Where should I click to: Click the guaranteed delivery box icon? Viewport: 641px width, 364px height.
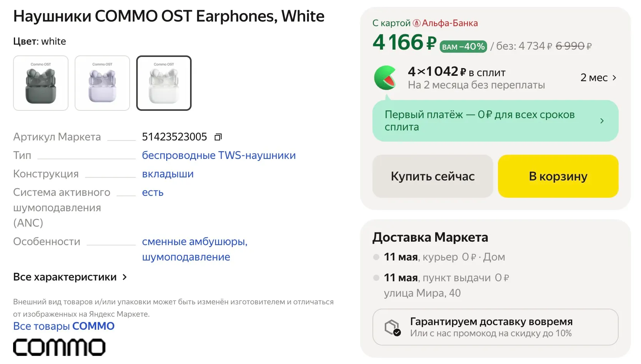click(392, 327)
